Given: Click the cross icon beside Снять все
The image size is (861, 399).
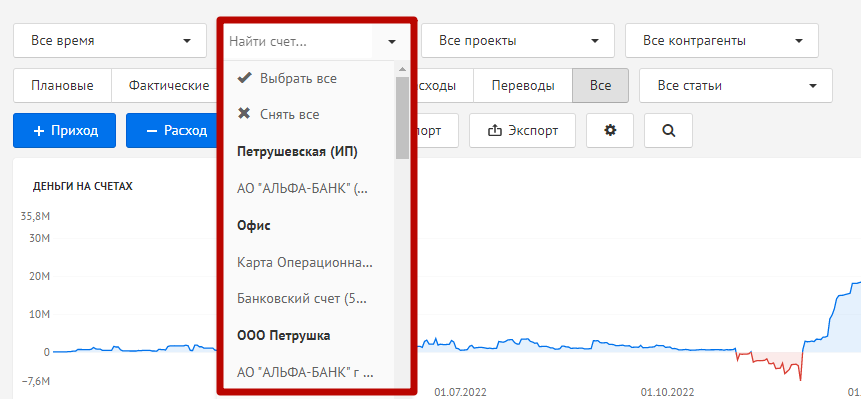Looking at the screenshot, I should pyautogui.click(x=244, y=114).
